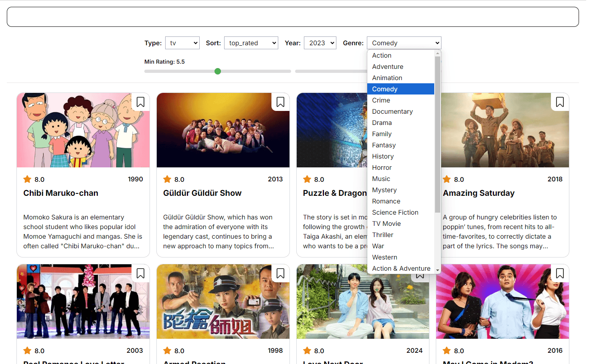Select Thriller genre option
The image size is (599, 364).
tap(401, 235)
